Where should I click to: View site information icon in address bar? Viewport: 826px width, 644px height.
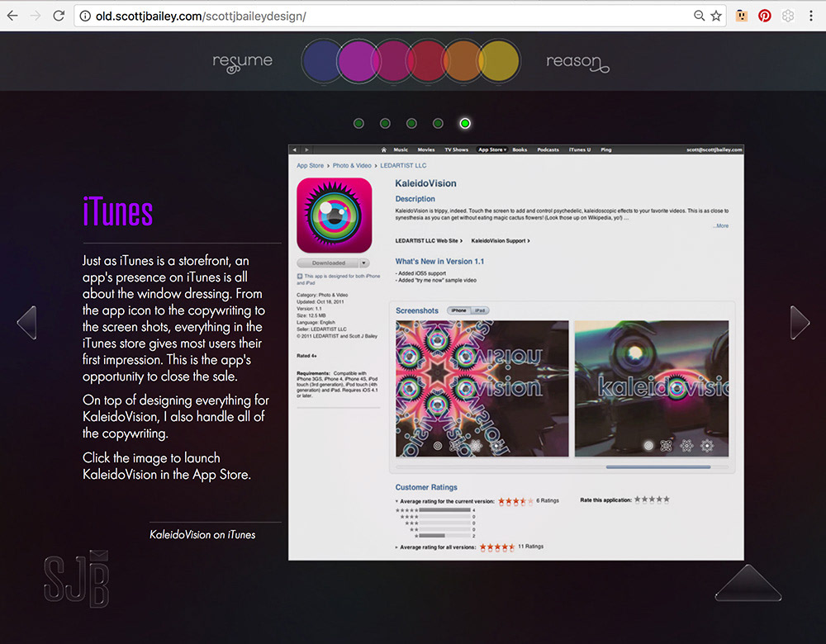coord(85,17)
